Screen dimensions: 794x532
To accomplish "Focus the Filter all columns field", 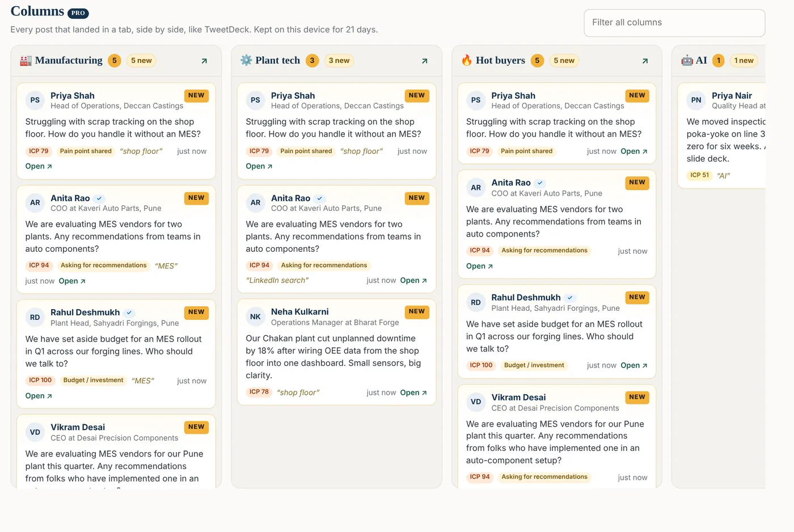I will coord(674,23).
